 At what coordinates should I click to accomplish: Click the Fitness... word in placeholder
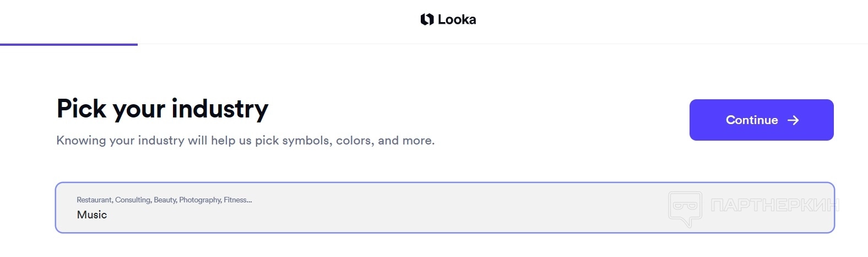pyautogui.click(x=237, y=200)
